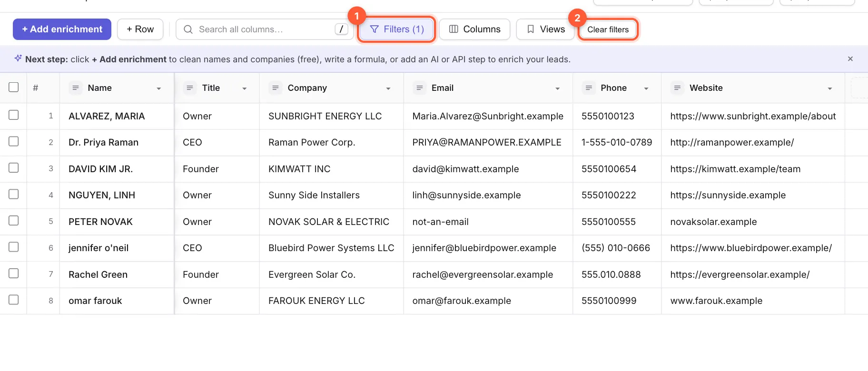
Task: Click the columns icon in Columns button
Action: [454, 29]
